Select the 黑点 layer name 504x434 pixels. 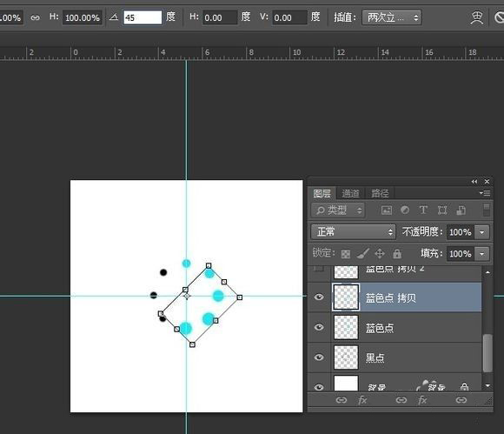[375, 358]
